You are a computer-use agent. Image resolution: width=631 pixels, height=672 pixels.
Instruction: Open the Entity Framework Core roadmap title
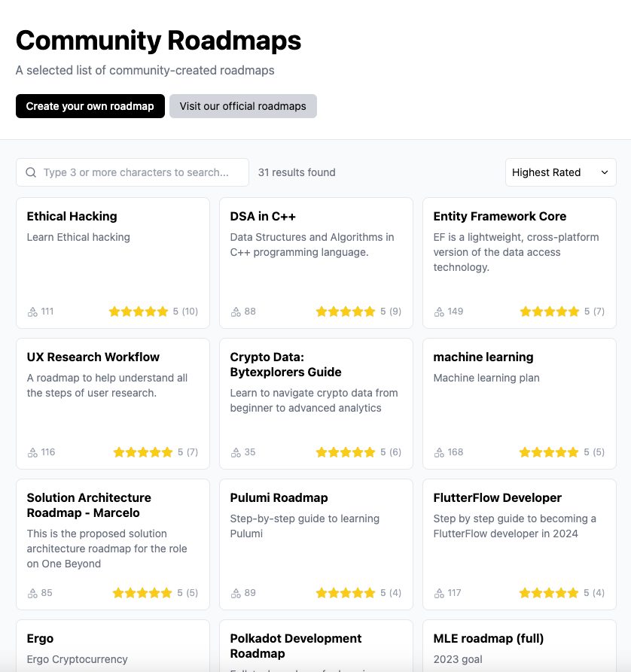[x=500, y=217]
